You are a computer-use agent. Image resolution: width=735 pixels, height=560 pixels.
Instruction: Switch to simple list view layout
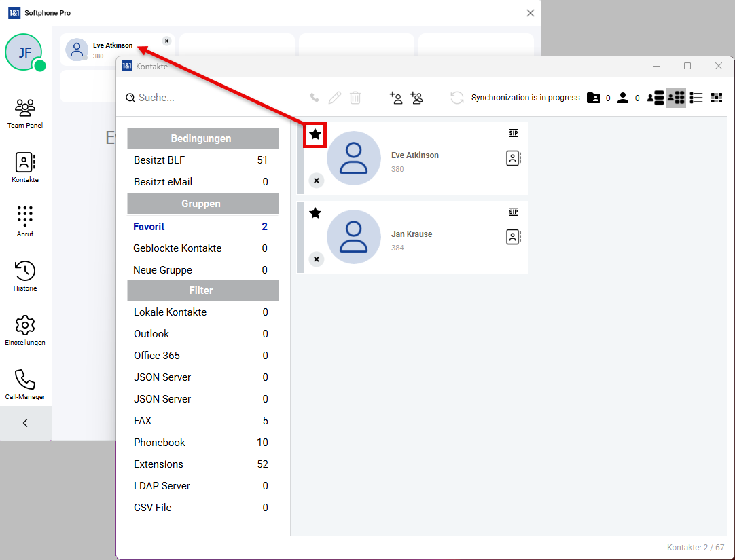pyautogui.click(x=696, y=98)
